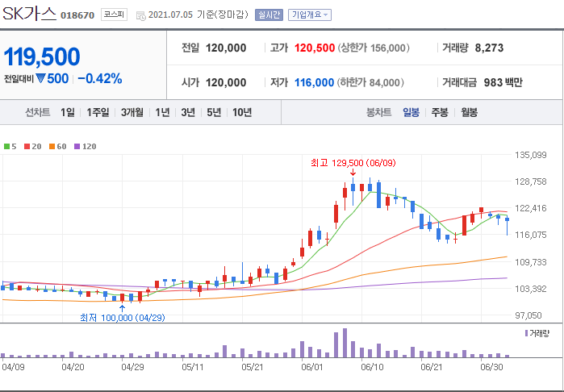Select the 일봉 candle chart tab
Viewport: 564px width, 392px height.
(x=412, y=113)
